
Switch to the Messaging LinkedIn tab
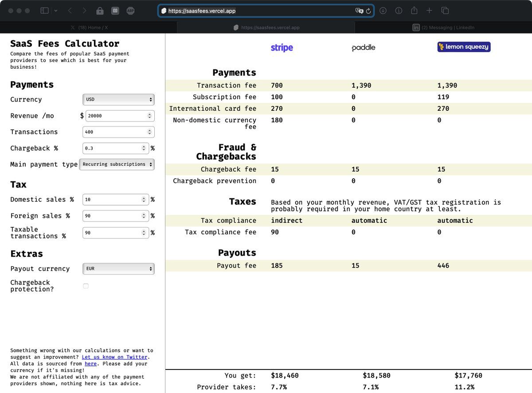coord(443,27)
